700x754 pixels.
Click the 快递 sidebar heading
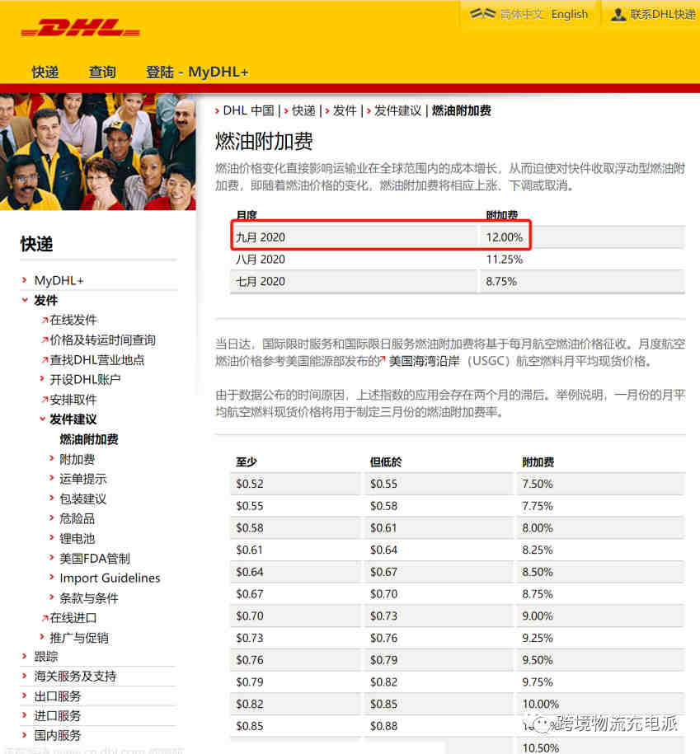pos(36,244)
